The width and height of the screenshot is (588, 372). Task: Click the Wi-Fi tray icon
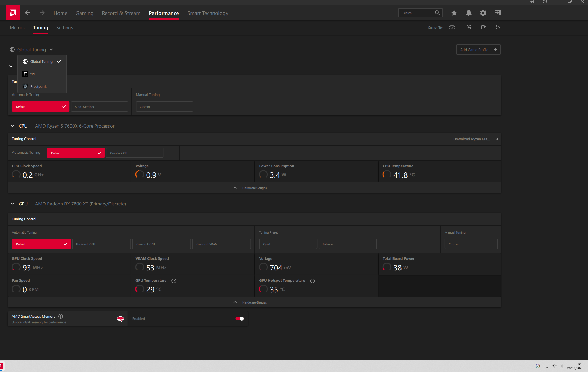[x=554, y=366]
